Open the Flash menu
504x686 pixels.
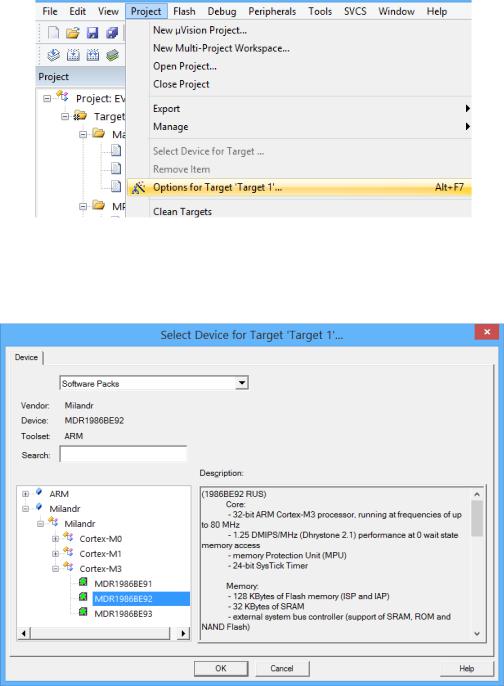coord(184,11)
